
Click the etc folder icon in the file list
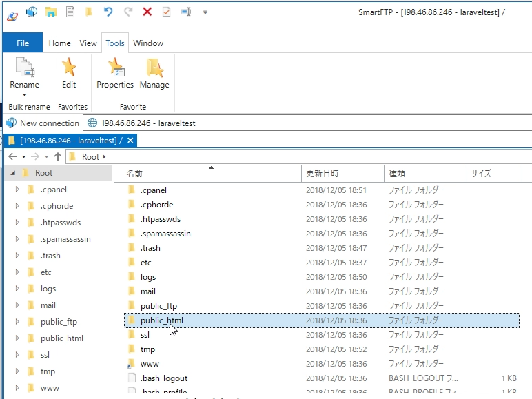tap(132, 262)
